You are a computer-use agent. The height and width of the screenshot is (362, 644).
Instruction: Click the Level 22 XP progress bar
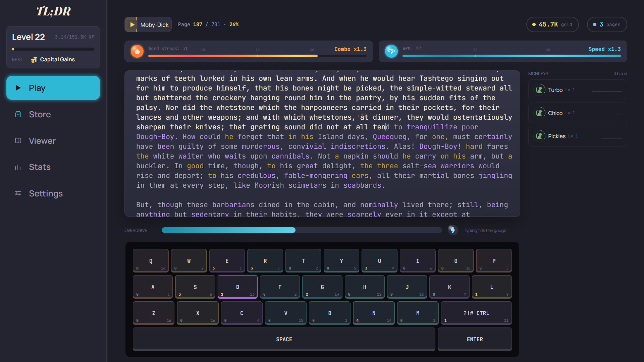53,49
